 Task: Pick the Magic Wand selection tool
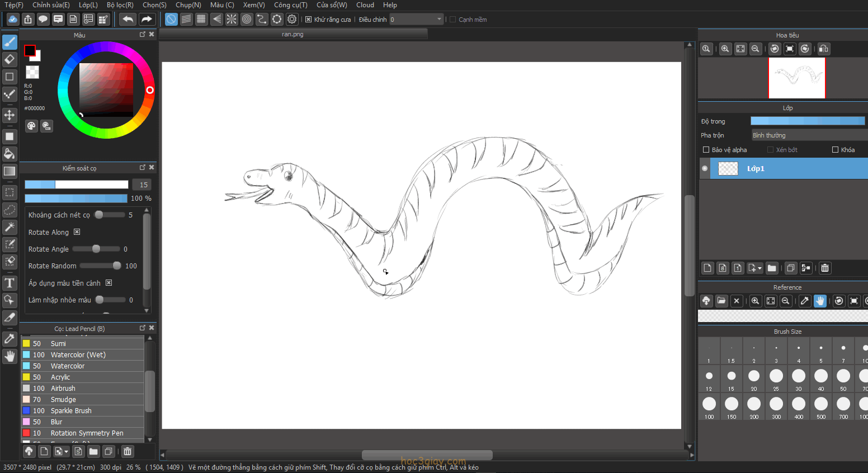click(x=10, y=226)
